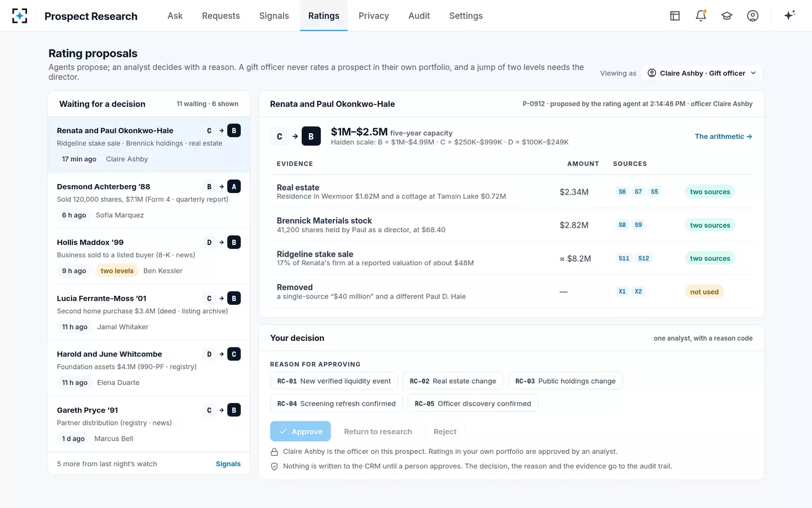Click source chip S8
Image resolution: width=812 pixels, height=508 pixels.
pyautogui.click(x=622, y=225)
